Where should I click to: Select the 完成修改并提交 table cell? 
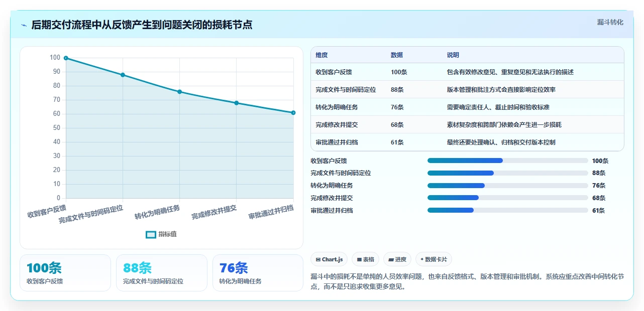(337, 125)
